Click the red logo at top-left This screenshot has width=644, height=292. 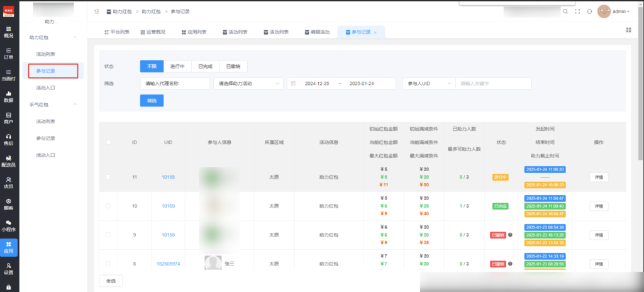click(9, 11)
